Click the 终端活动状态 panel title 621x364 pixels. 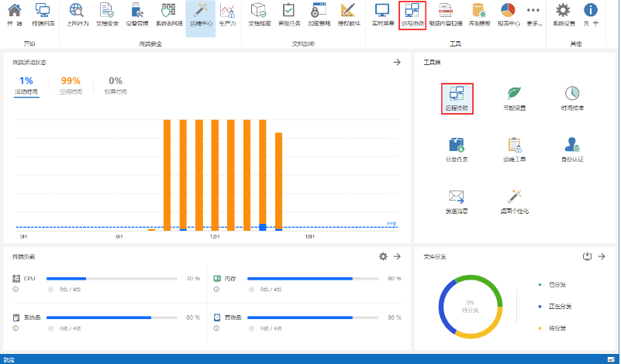(x=29, y=62)
